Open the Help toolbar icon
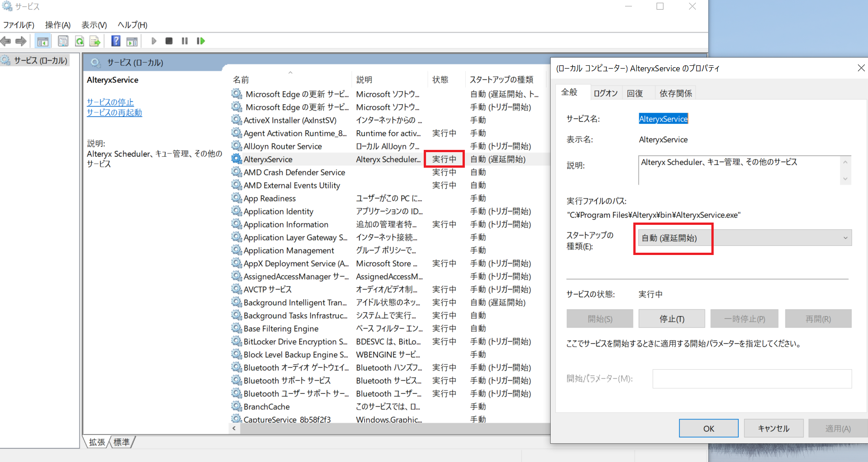The width and height of the screenshot is (868, 462). (116, 41)
